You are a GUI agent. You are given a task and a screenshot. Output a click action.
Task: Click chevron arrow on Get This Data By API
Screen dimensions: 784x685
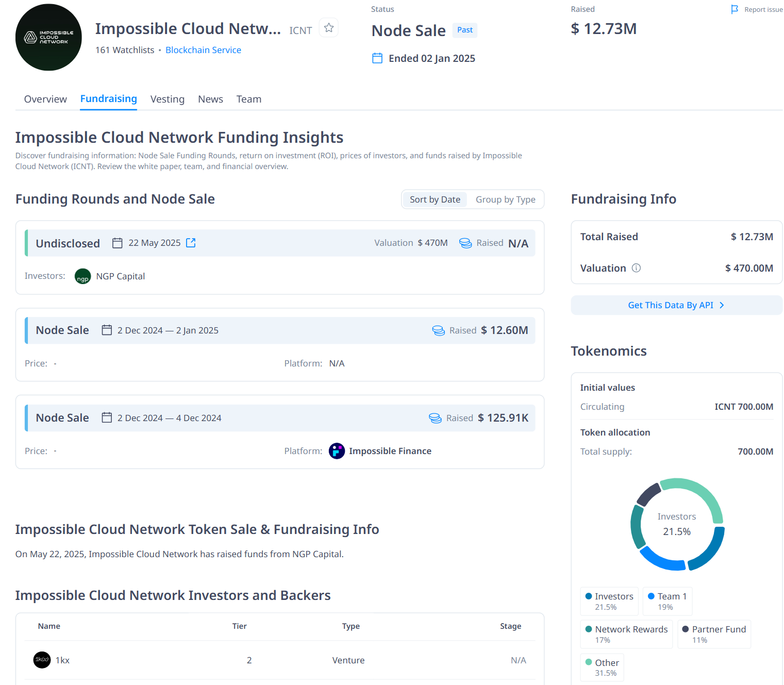722,305
